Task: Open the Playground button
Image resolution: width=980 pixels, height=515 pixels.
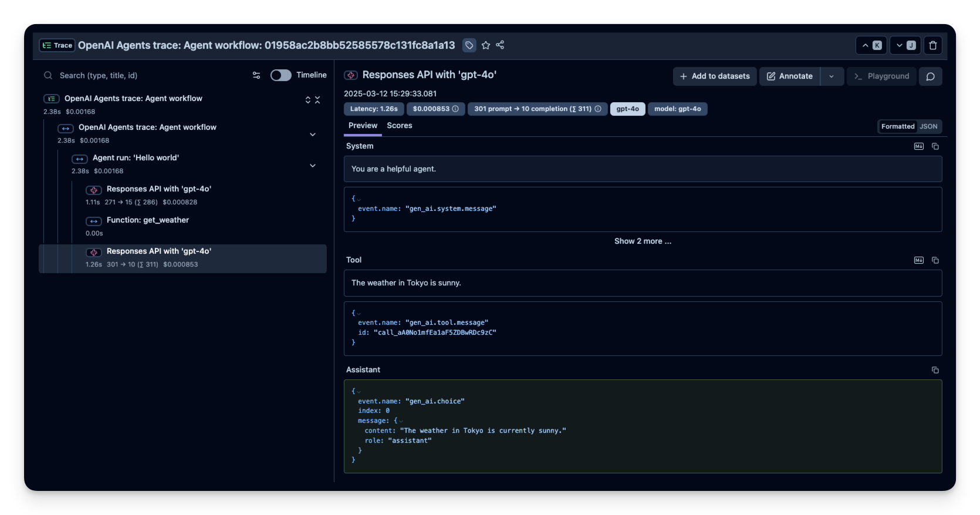Action: coord(881,76)
